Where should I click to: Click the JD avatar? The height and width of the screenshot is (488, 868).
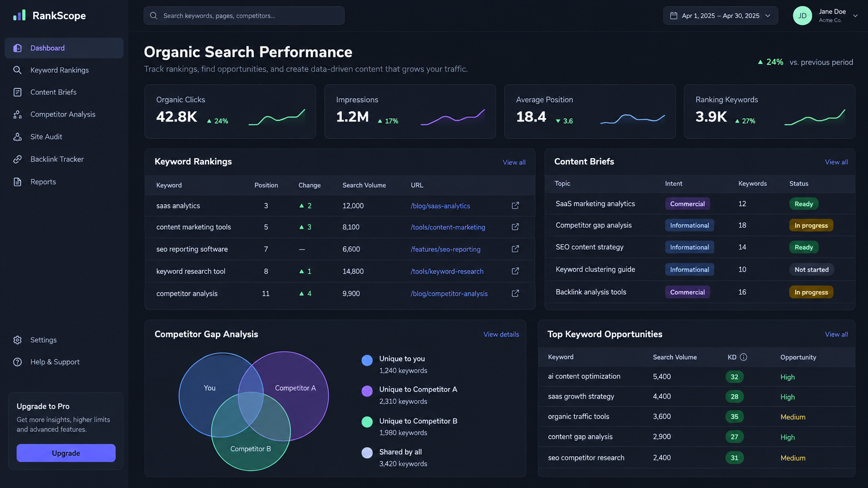point(802,16)
